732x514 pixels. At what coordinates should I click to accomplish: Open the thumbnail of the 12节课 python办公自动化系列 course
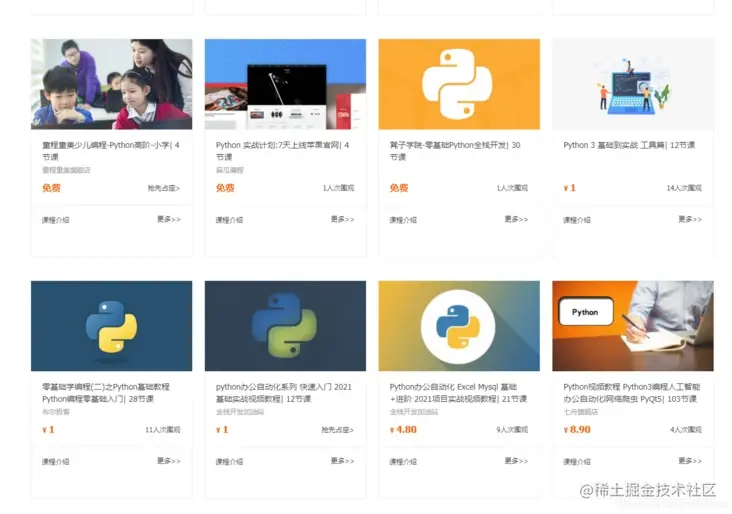point(285,326)
